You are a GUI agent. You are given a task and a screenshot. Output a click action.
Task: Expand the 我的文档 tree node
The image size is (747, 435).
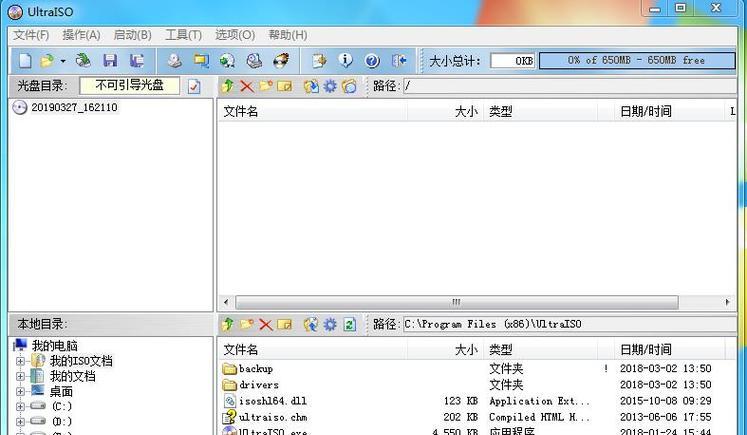click(20, 376)
